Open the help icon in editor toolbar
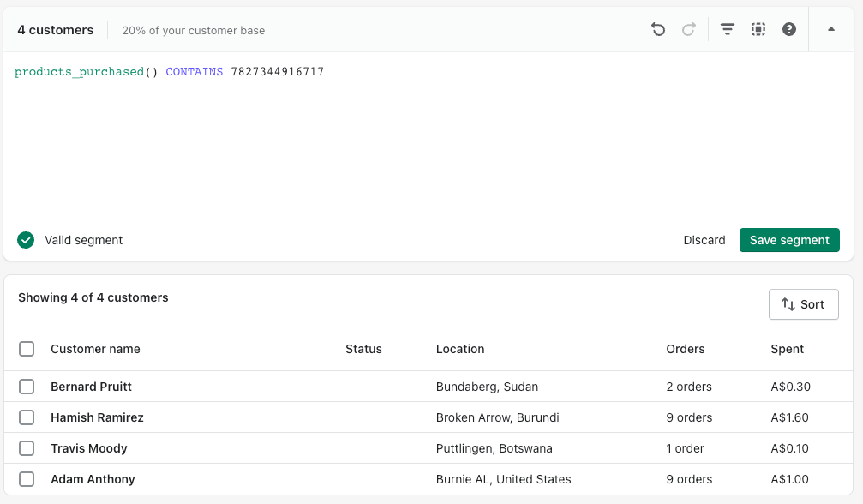Screen dimensions: 863x504 click(x=788, y=29)
